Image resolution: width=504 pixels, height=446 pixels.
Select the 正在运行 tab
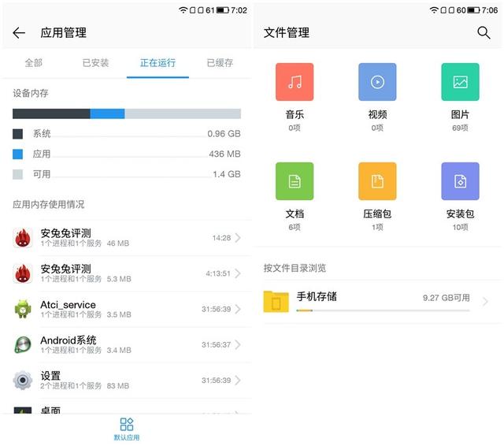pyautogui.click(x=157, y=63)
